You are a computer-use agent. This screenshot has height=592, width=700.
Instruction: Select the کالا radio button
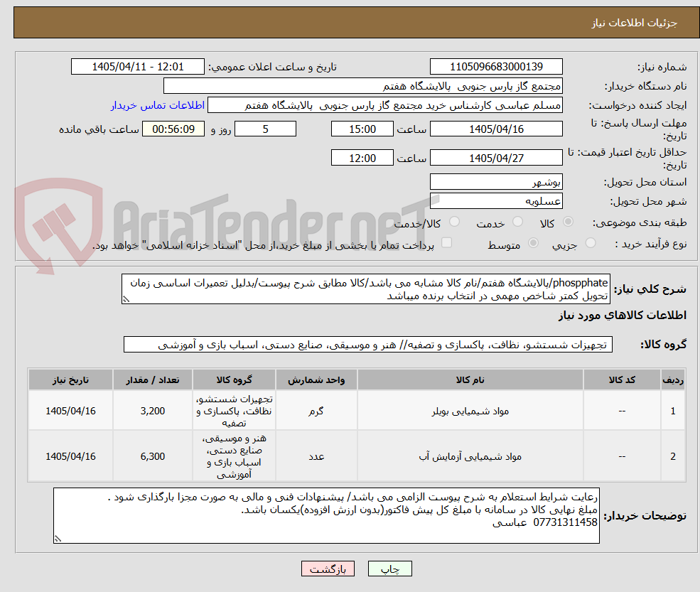coord(568,222)
